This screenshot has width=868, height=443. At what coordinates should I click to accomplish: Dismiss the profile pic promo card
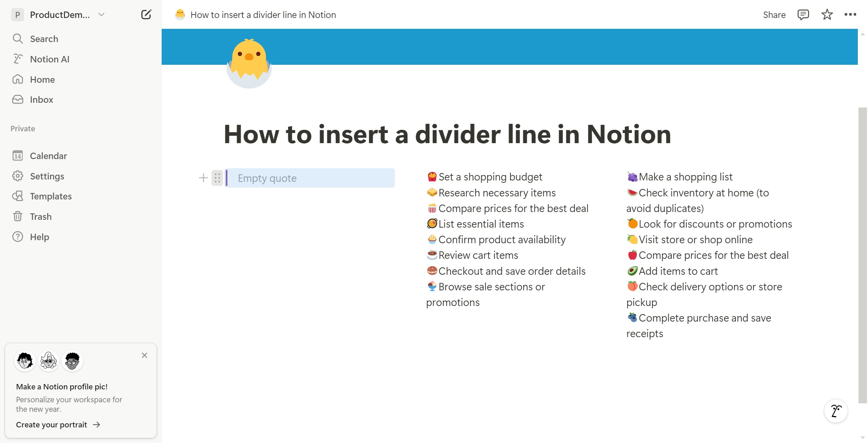pyautogui.click(x=144, y=355)
